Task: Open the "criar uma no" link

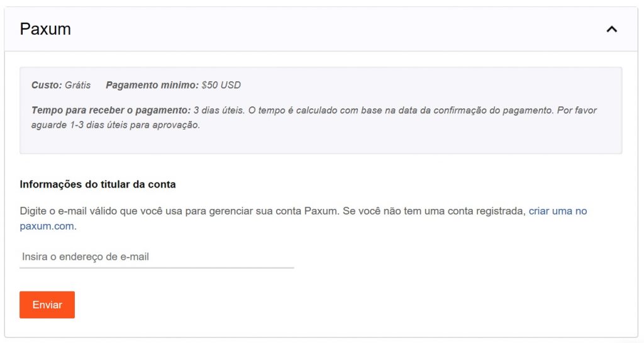Action: tap(558, 211)
